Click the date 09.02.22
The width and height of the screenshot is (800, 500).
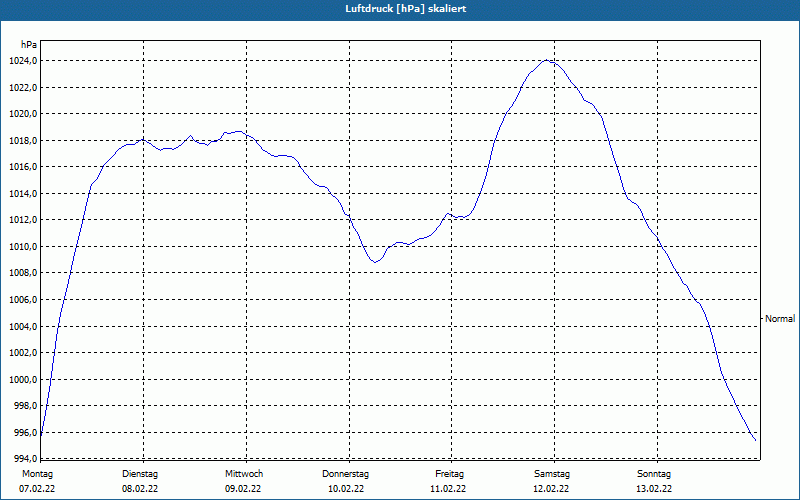pos(243,489)
